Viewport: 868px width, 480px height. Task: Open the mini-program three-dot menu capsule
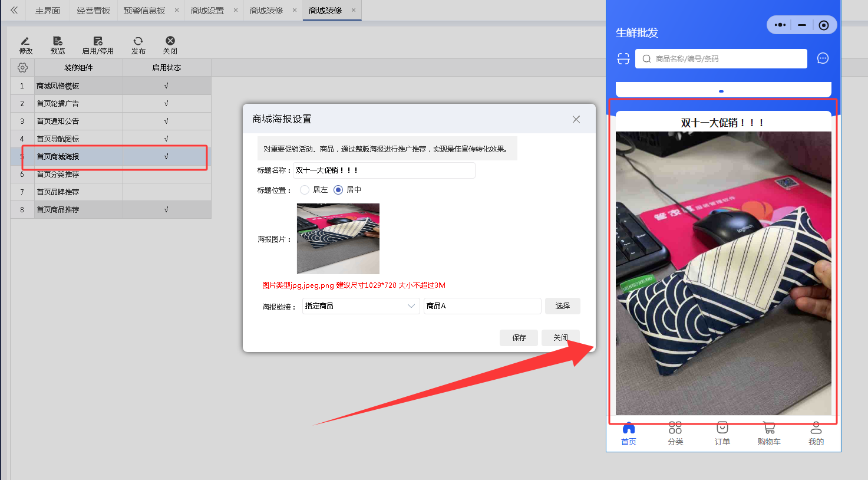[780, 25]
